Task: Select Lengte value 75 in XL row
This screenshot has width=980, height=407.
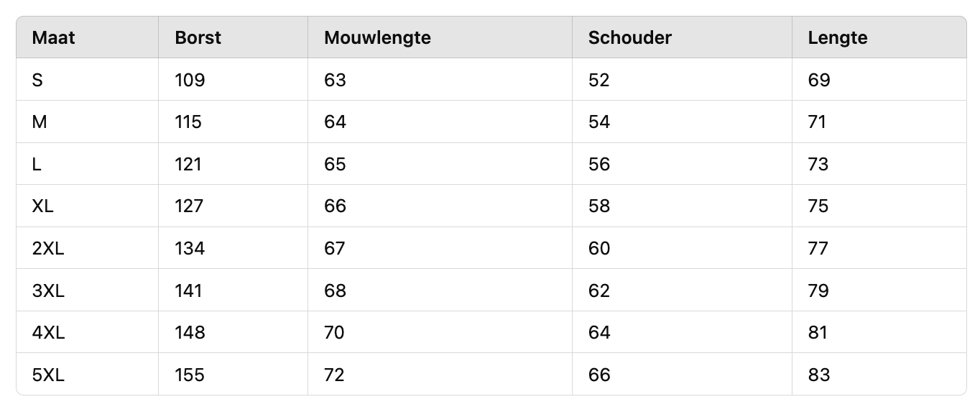Action: [818, 206]
